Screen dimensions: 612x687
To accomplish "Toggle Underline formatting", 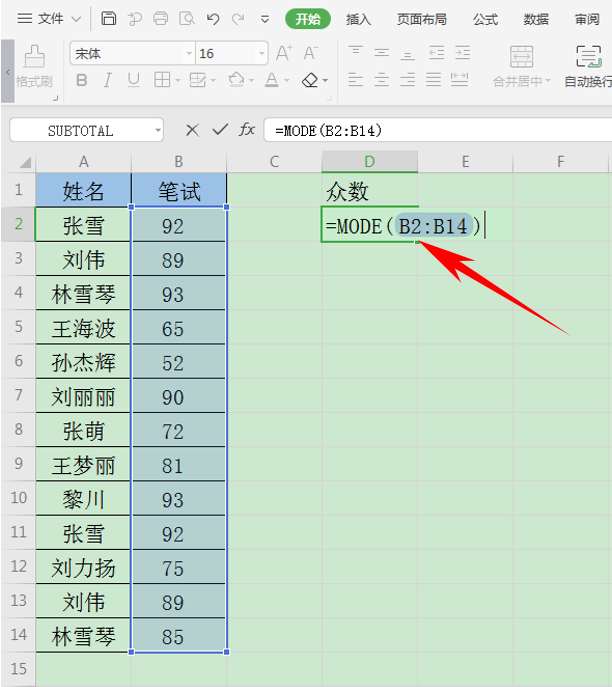I will point(134,80).
